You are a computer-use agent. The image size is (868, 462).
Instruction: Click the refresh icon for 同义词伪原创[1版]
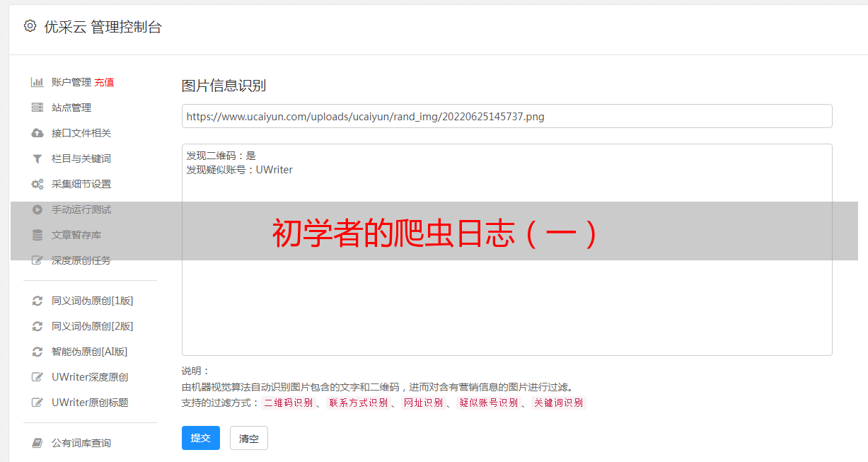(x=37, y=301)
